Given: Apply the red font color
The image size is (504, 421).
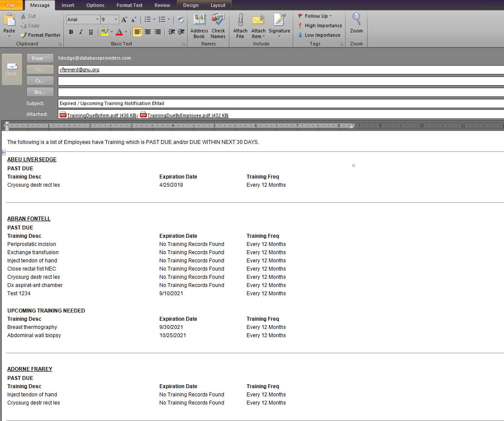Looking at the screenshot, I should click(x=119, y=32).
